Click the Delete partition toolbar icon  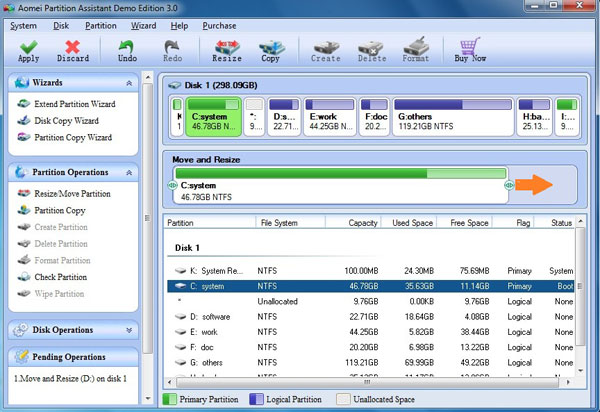[372, 51]
